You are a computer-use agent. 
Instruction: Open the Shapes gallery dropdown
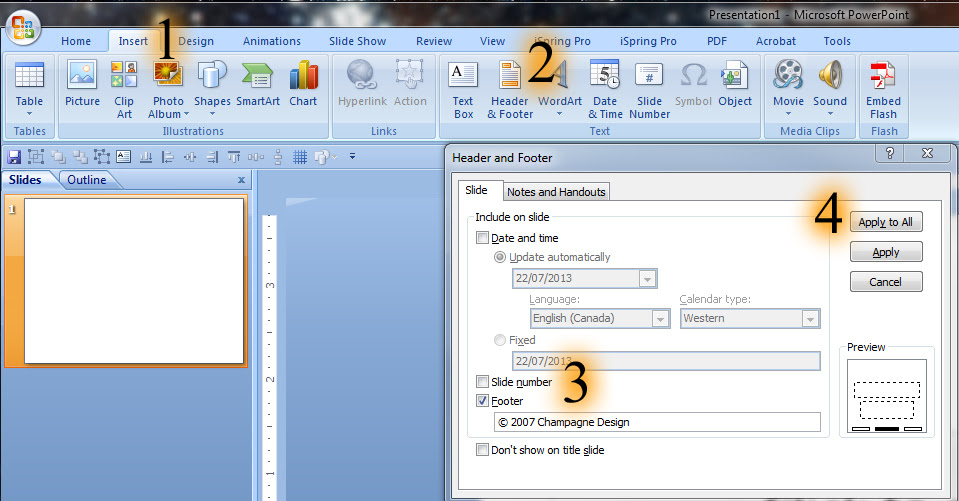pos(212,114)
